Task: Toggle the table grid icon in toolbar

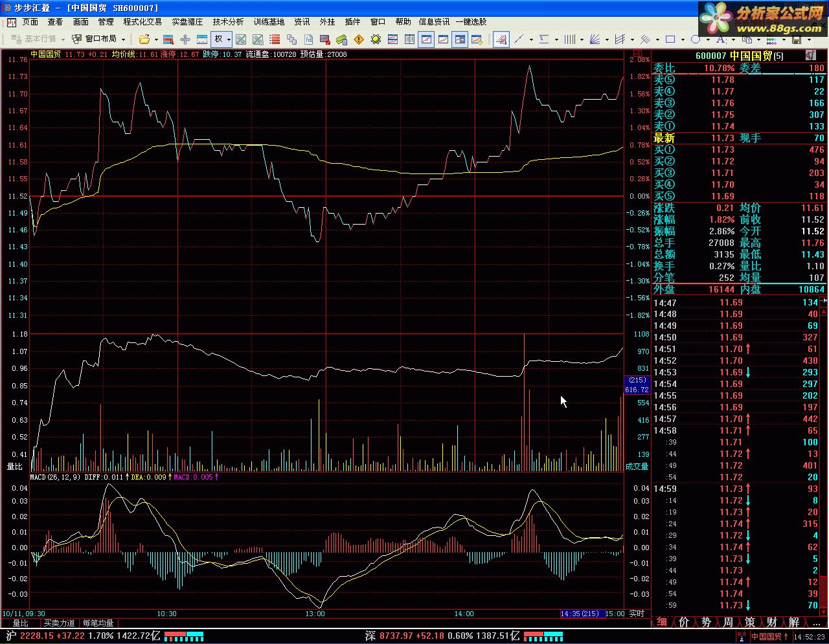Action: tap(409, 39)
